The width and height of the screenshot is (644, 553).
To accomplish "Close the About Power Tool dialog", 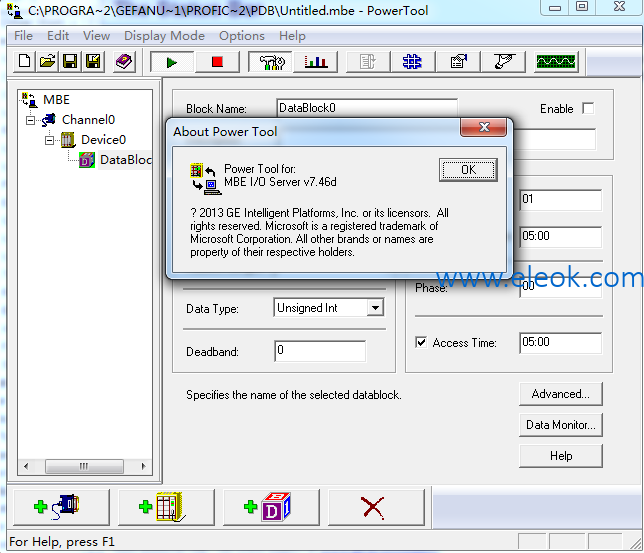I will (x=484, y=127).
